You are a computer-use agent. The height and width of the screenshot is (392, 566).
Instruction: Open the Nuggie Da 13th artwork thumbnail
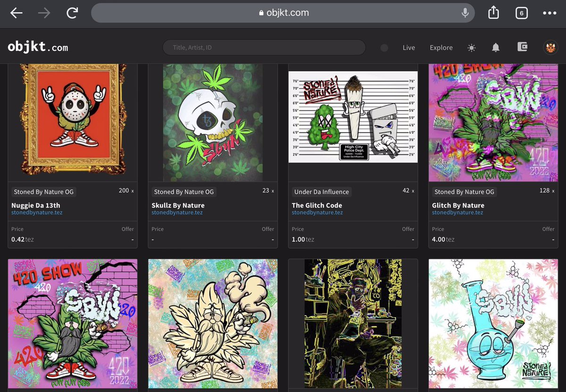(x=73, y=123)
